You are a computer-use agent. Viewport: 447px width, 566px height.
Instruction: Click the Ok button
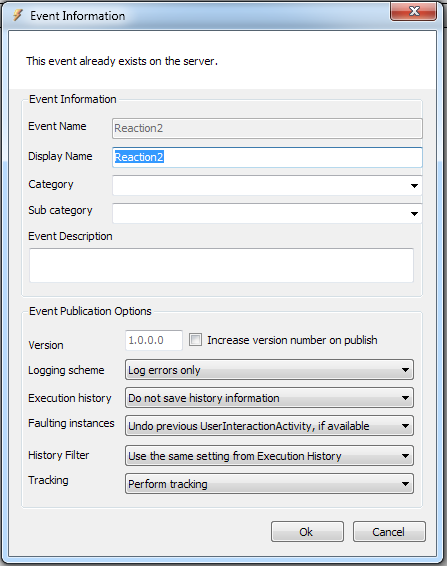(307, 532)
